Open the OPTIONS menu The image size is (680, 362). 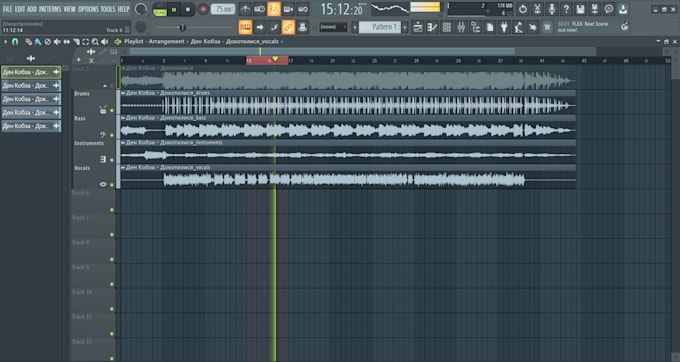(88, 9)
